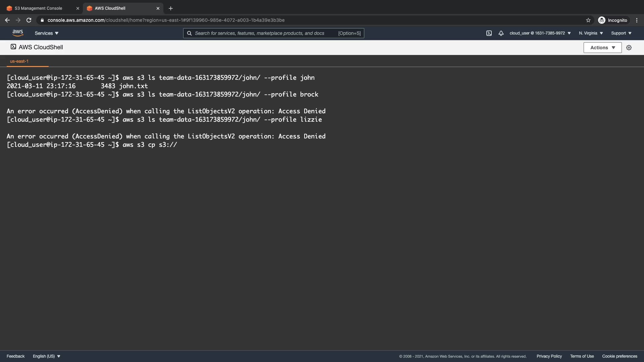Open Chrome three-dot menu

pos(637,20)
